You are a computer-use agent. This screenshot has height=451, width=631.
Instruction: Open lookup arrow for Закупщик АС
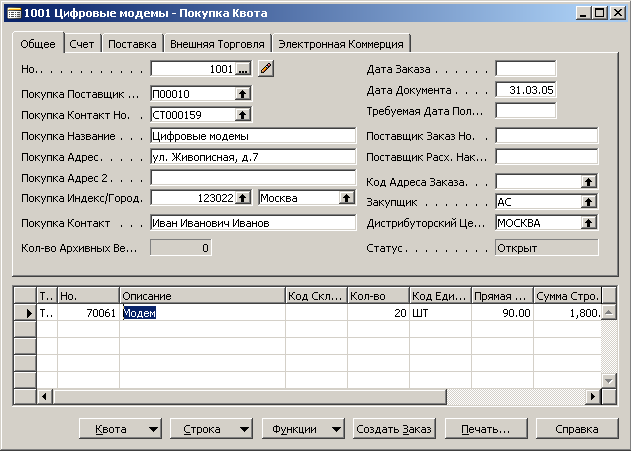click(x=589, y=202)
